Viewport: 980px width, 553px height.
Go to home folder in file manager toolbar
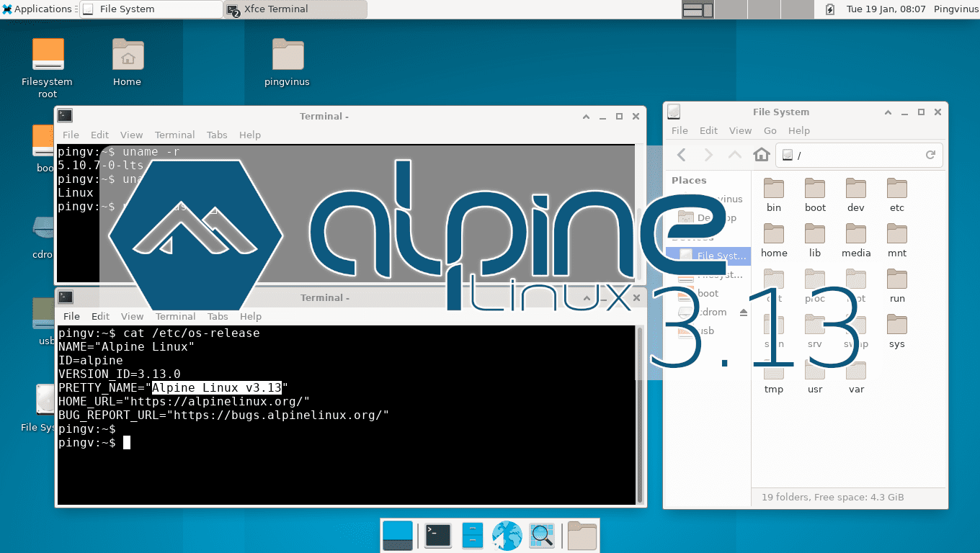coord(761,155)
